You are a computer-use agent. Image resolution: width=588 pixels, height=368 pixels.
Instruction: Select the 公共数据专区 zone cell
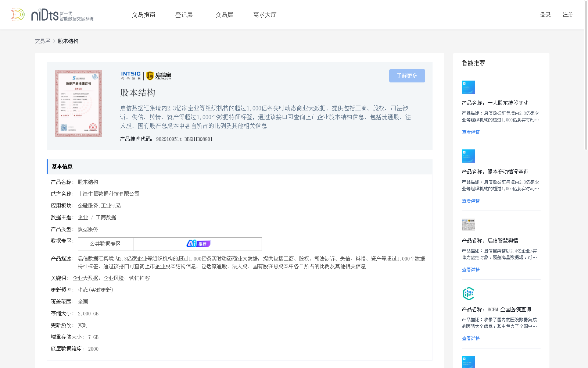pyautogui.click(x=105, y=244)
